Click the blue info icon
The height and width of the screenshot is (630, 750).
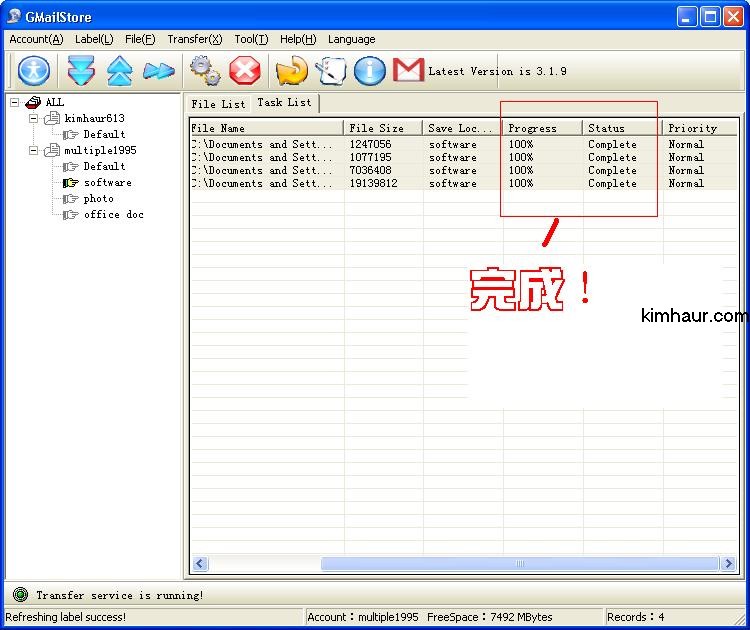click(x=369, y=71)
